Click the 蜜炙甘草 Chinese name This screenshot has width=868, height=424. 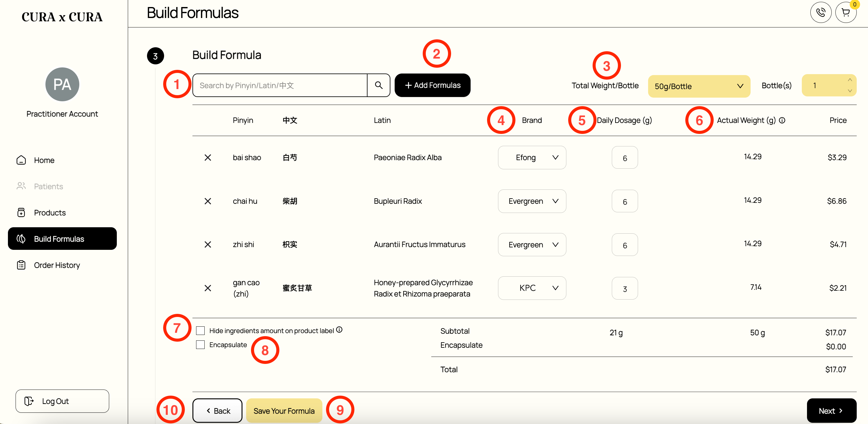click(x=297, y=288)
